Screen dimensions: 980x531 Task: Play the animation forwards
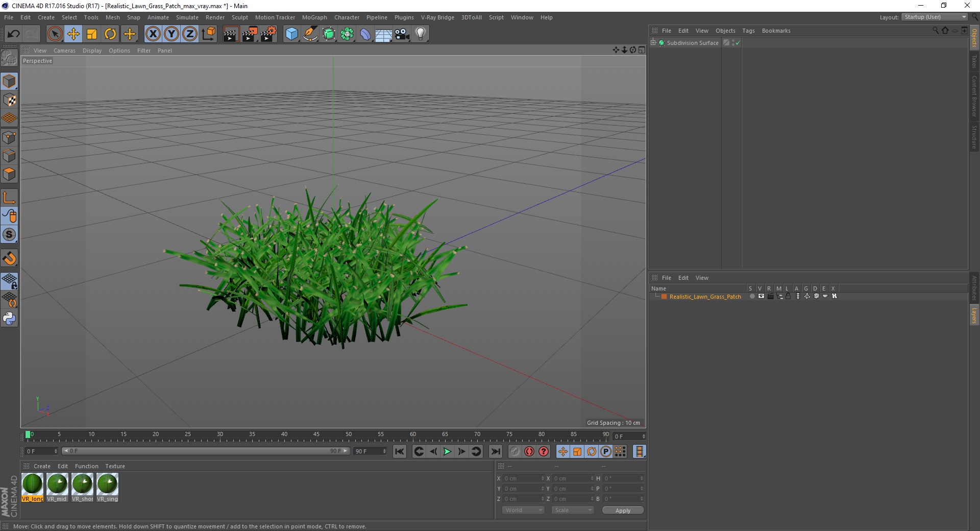tap(447, 451)
